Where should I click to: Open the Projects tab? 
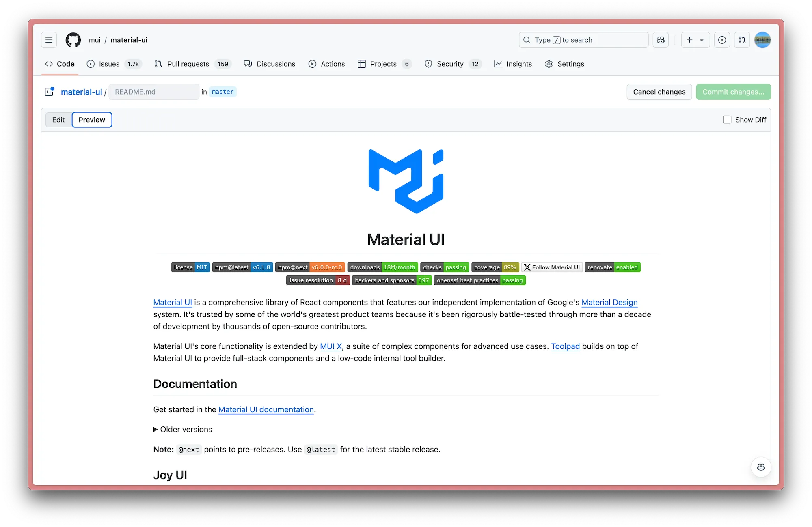click(384, 64)
